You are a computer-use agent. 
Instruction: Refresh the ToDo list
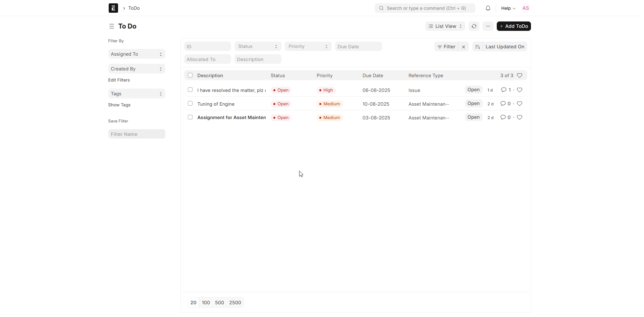tap(474, 26)
